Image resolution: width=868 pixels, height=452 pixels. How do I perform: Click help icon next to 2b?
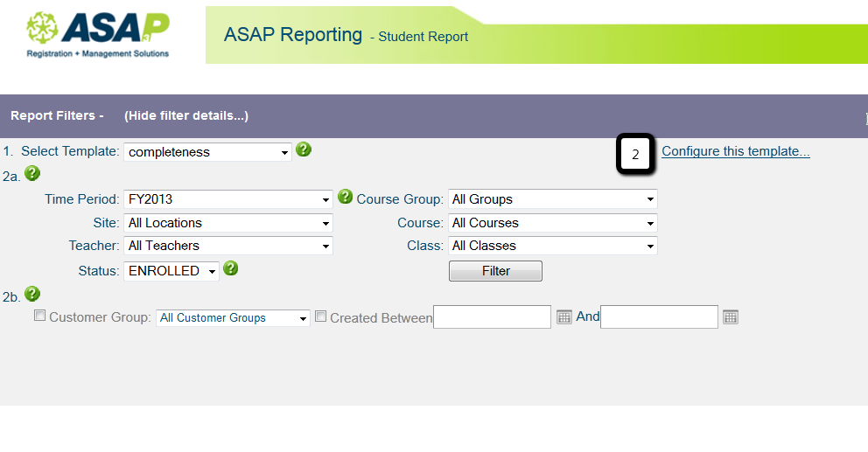32,294
